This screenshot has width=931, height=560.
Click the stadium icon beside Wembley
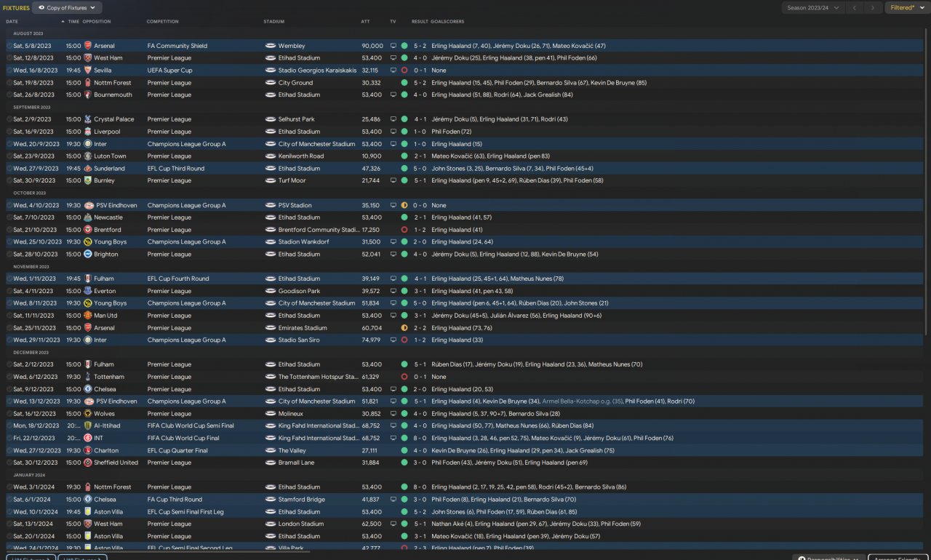click(270, 46)
